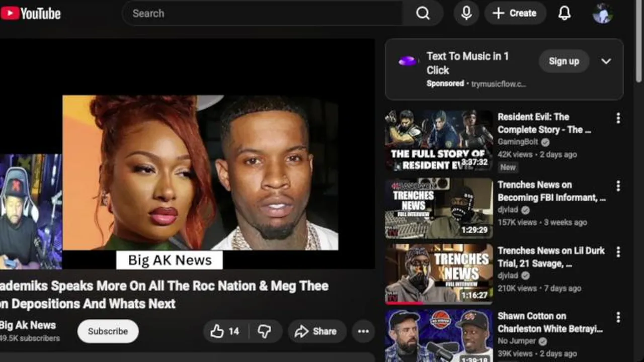
Task: Open title Shawn Cotton on Charleston White
Action: point(550,322)
